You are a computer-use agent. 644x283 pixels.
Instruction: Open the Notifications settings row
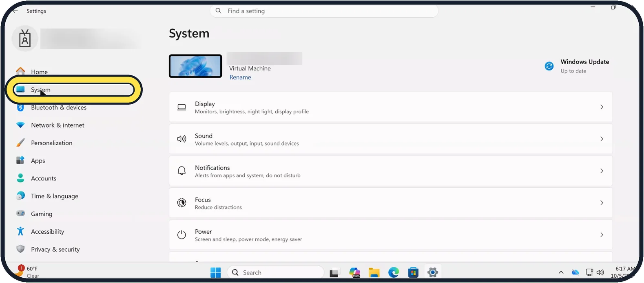coord(391,171)
